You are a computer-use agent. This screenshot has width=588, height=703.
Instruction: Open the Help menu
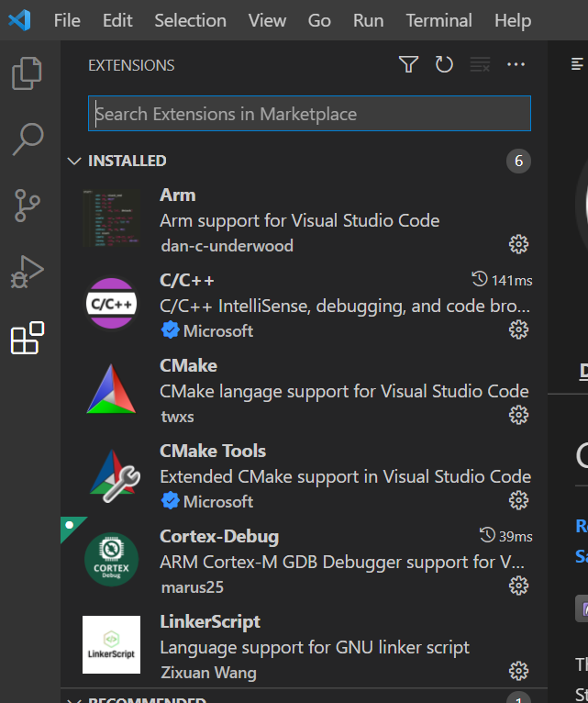(x=513, y=20)
